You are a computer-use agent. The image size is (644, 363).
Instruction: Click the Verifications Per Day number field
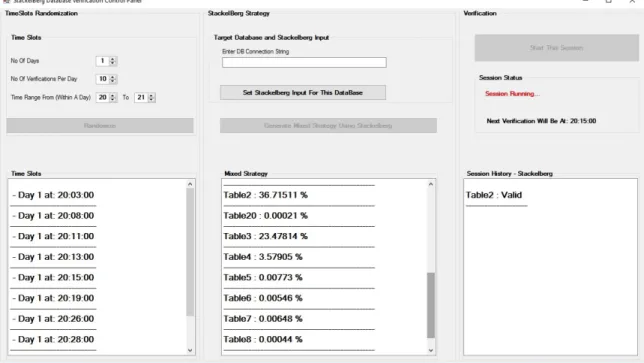pos(103,79)
